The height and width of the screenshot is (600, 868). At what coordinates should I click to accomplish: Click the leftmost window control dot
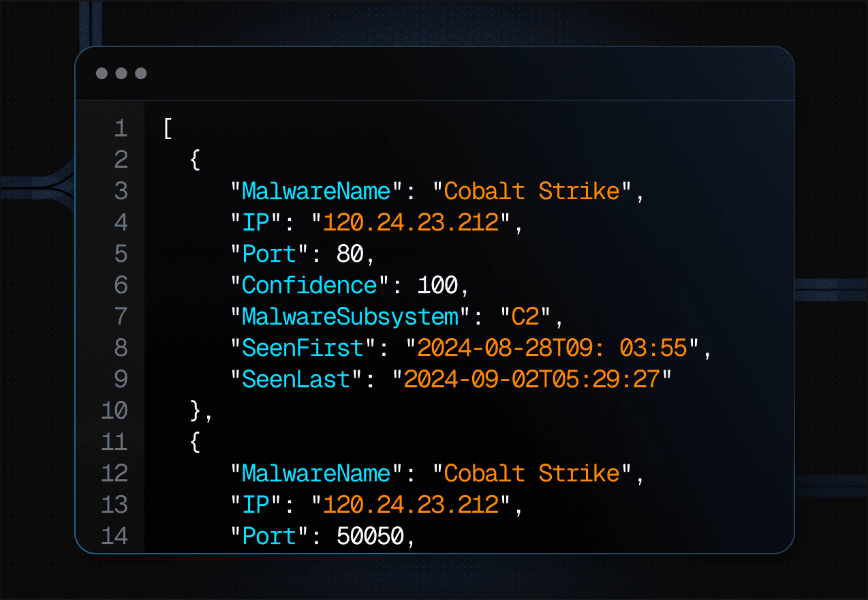point(102,74)
